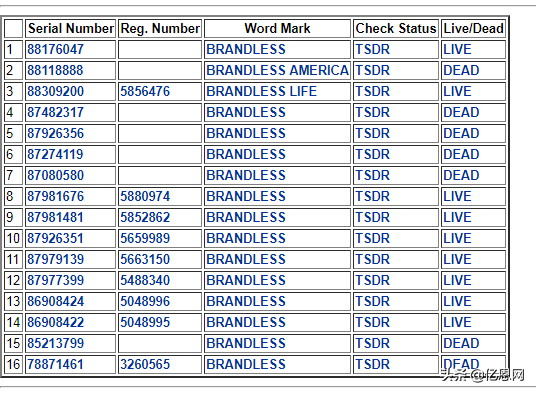Open BRANDLESS word mark in row 1

point(246,50)
